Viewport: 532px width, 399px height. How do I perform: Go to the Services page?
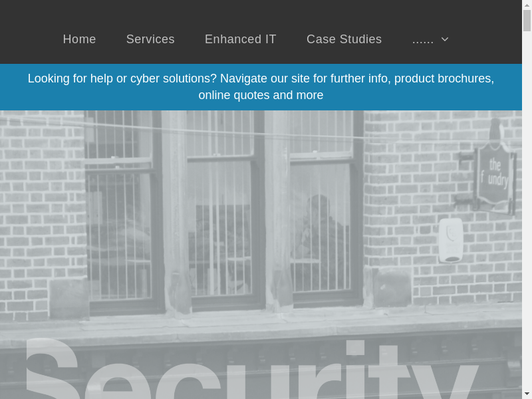point(150,39)
